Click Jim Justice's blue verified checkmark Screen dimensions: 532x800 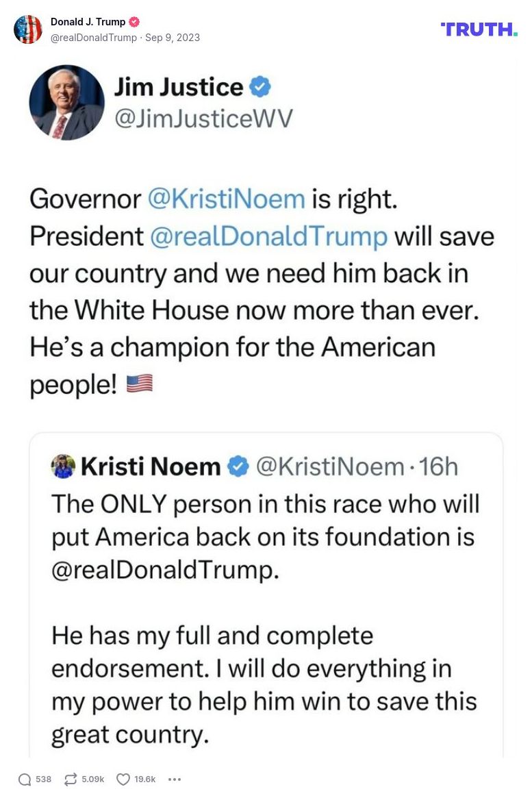[x=260, y=87]
